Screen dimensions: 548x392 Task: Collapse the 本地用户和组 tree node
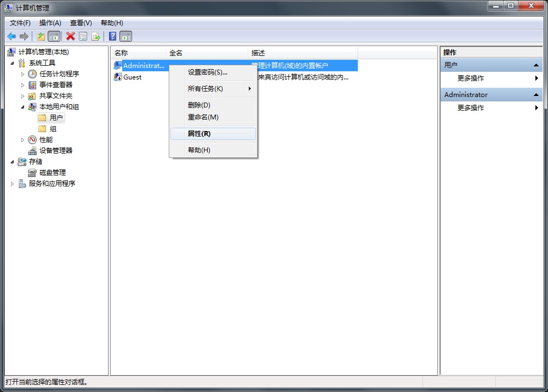click(22, 107)
